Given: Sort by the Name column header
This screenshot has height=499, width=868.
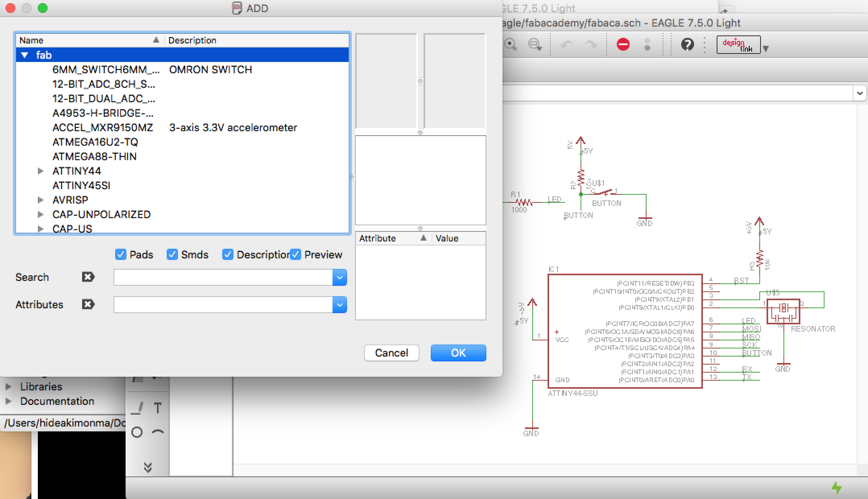Looking at the screenshot, I should [x=90, y=40].
